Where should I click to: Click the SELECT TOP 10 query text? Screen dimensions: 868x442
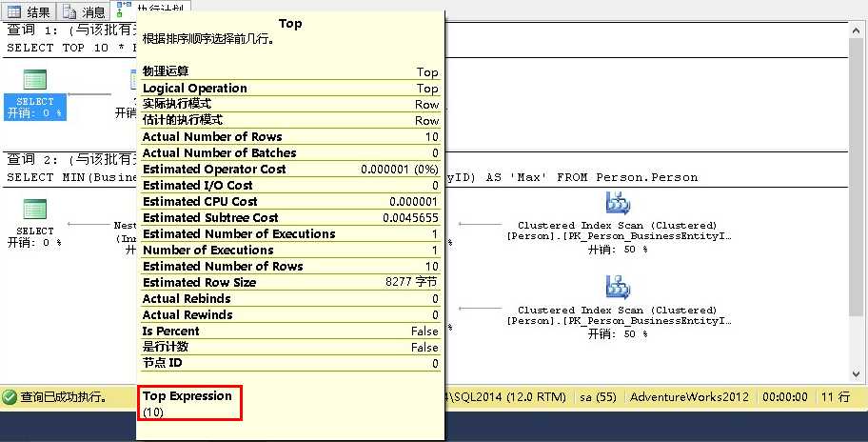(70, 48)
